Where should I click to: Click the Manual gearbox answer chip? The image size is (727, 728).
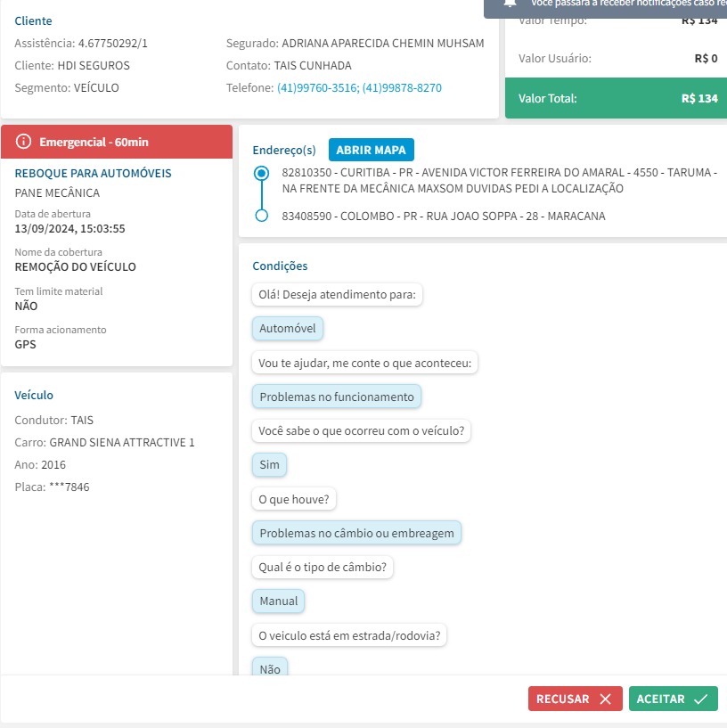point(279,601)
